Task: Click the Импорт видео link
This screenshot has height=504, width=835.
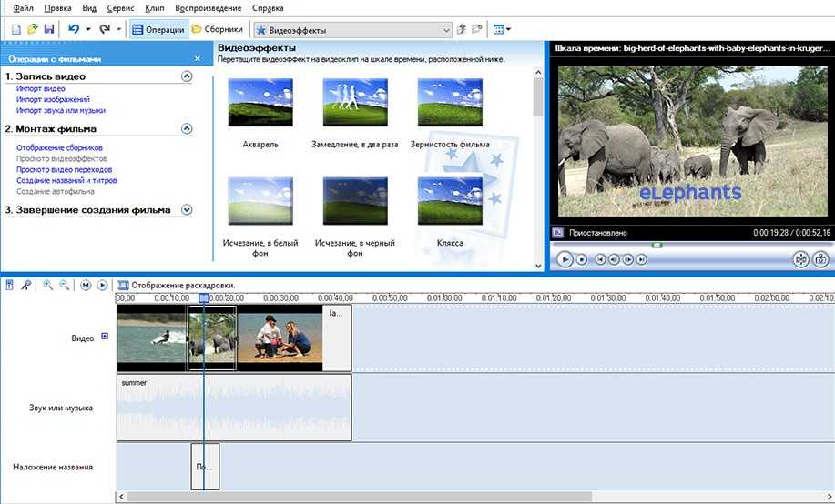Action: click(40, 88)
